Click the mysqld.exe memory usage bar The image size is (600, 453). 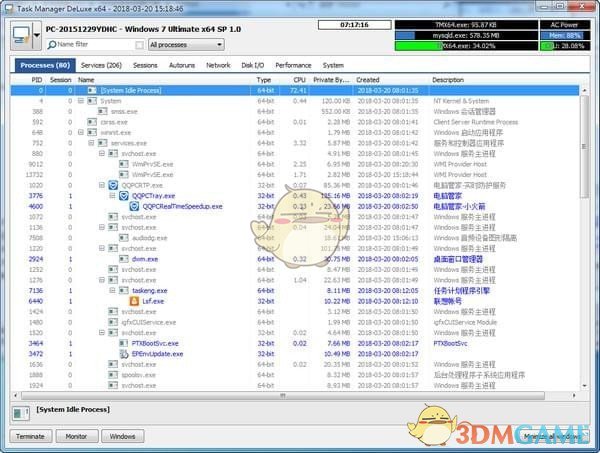click(466, 36)
